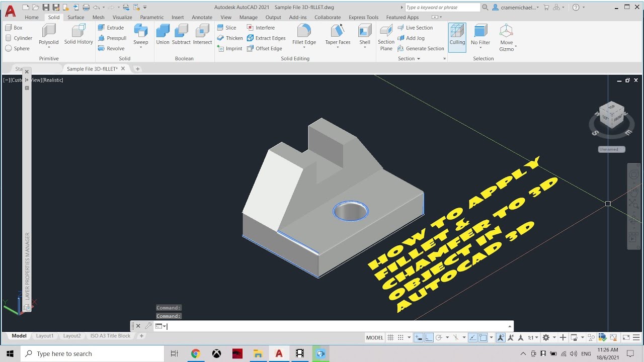Customize Quick Access Toolbar dropdown

pyautogui.click(x=145, y=7)
